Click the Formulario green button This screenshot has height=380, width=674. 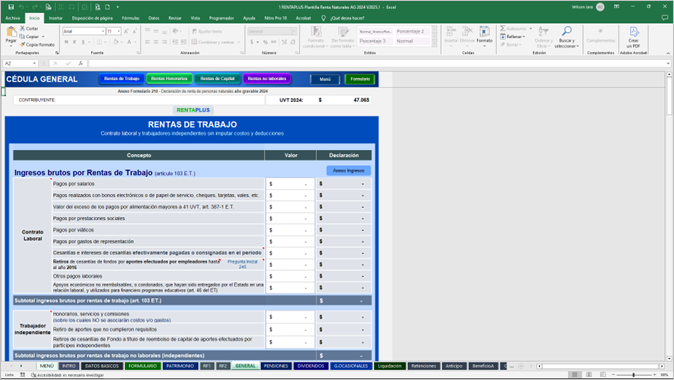click(360, 79)
